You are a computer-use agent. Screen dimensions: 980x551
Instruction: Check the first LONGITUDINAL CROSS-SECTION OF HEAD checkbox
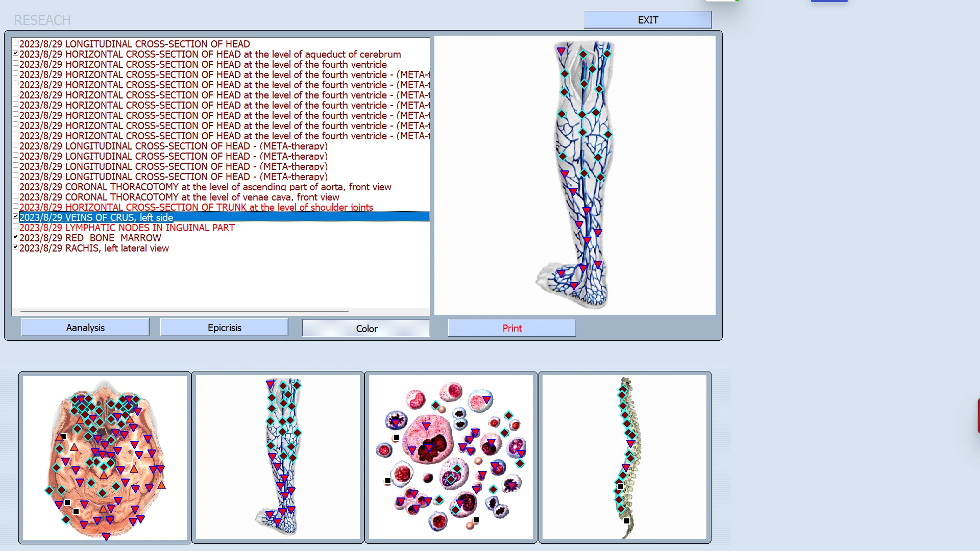click(x=15, y=43)
